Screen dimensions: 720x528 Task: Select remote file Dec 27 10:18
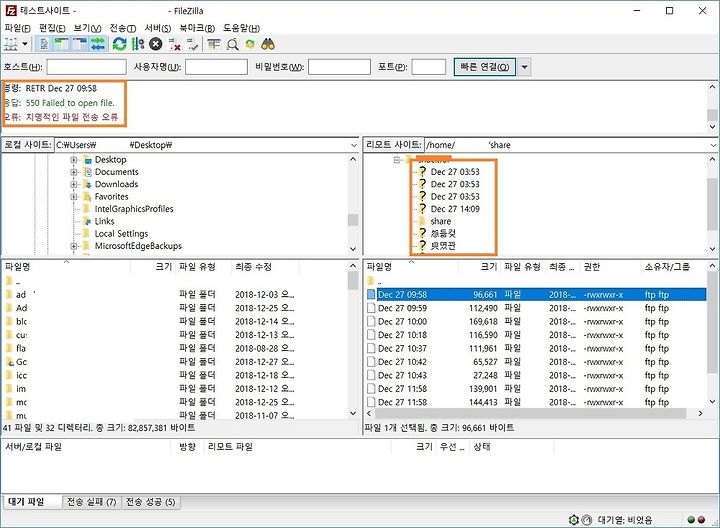point(536,335)
